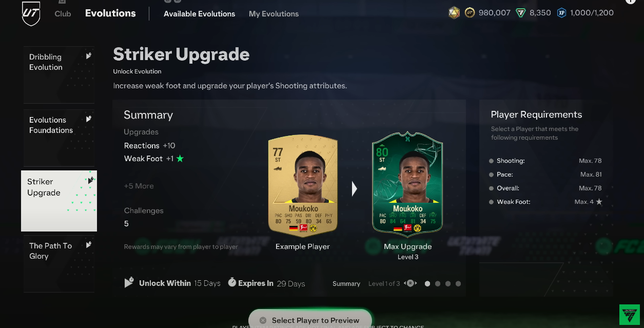Expand the +5 More upgrades list
The height and width of the screenshot is (328, 644).
(139, 186)
